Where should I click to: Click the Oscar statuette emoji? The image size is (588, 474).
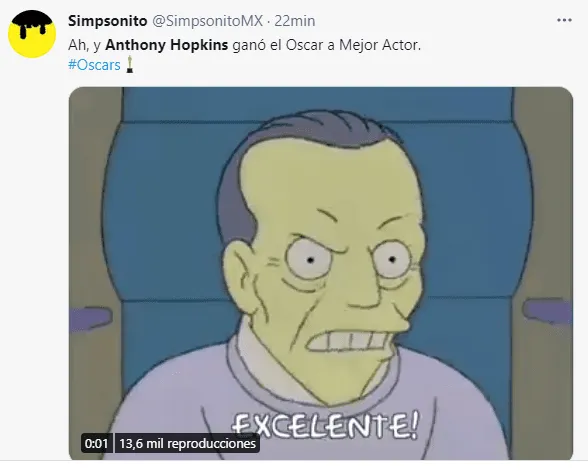point(130,64)
